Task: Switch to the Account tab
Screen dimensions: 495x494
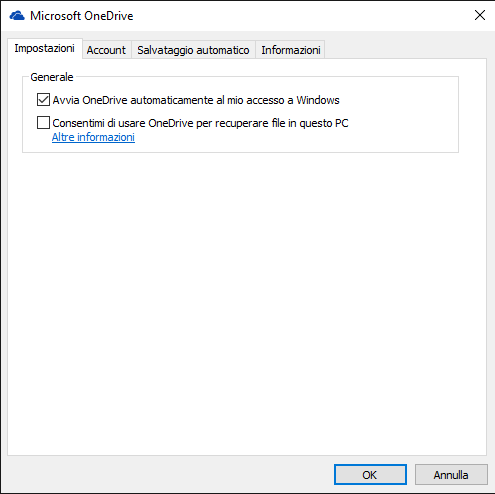Action: (106, 50)
